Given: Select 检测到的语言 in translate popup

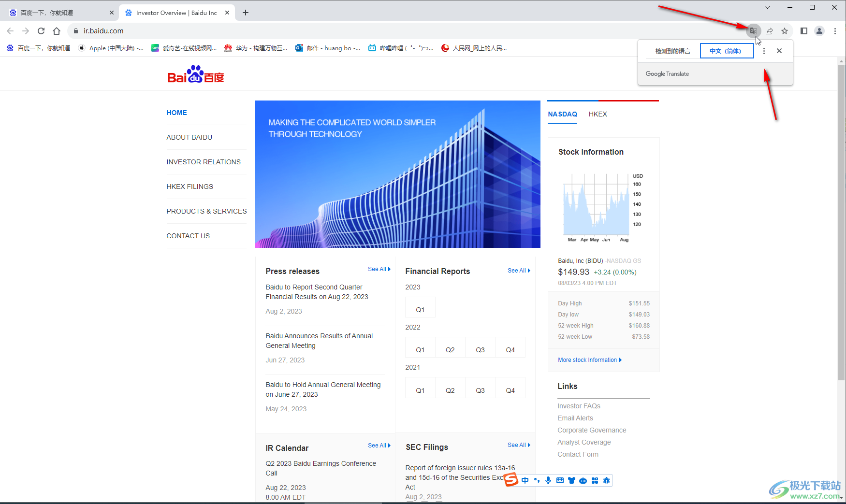Looking at the screenshot, I should coord(672,51).
